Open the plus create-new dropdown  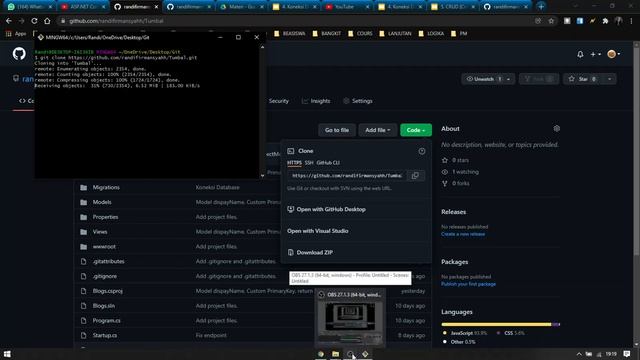click(595, 54)
